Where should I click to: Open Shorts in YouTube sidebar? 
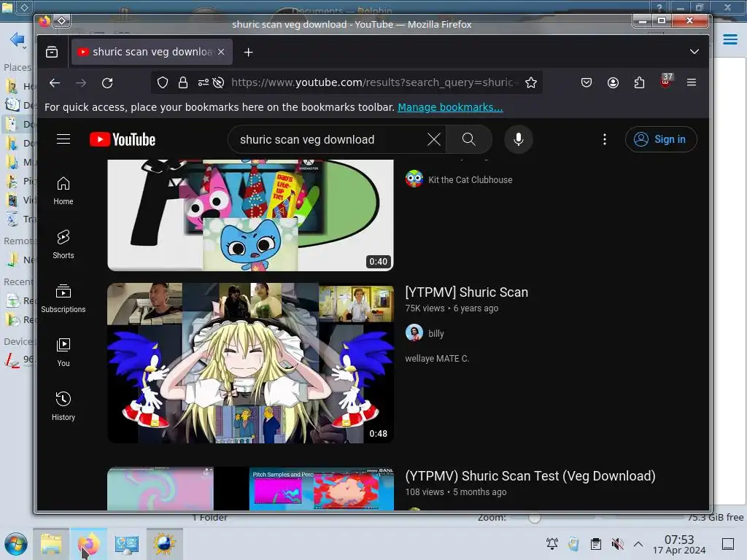click(63, 245)
